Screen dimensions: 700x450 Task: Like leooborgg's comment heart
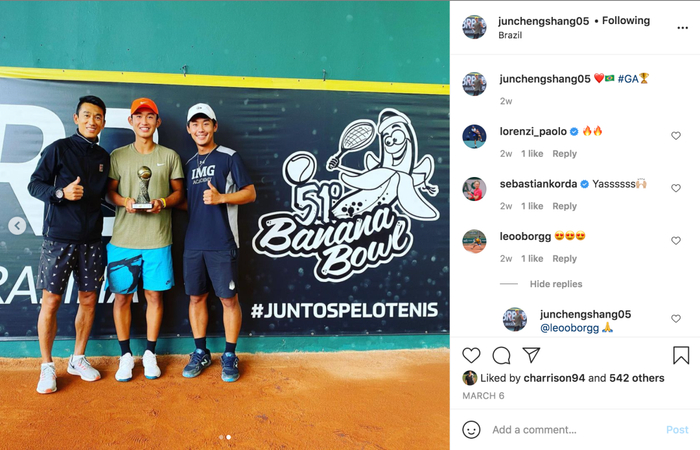[676, 241]
